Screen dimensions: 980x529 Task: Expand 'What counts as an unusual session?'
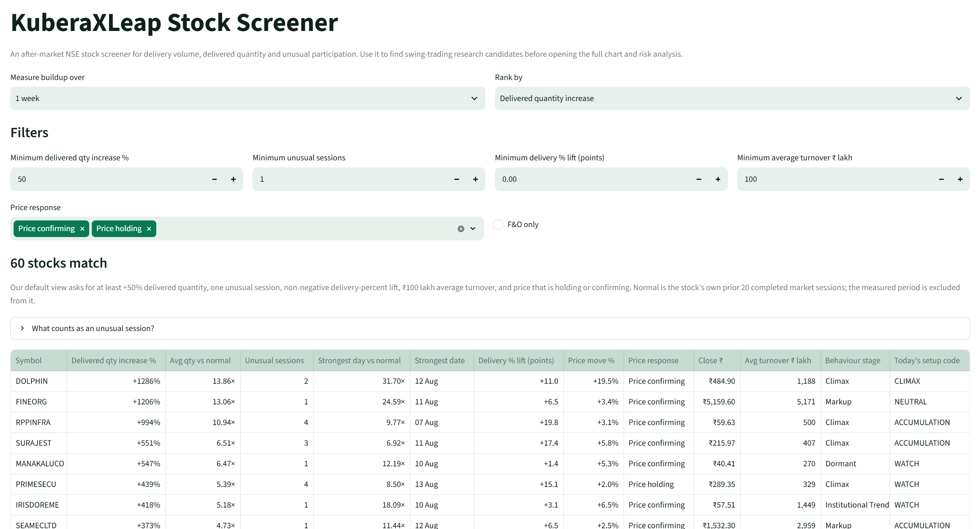point(490,328)
